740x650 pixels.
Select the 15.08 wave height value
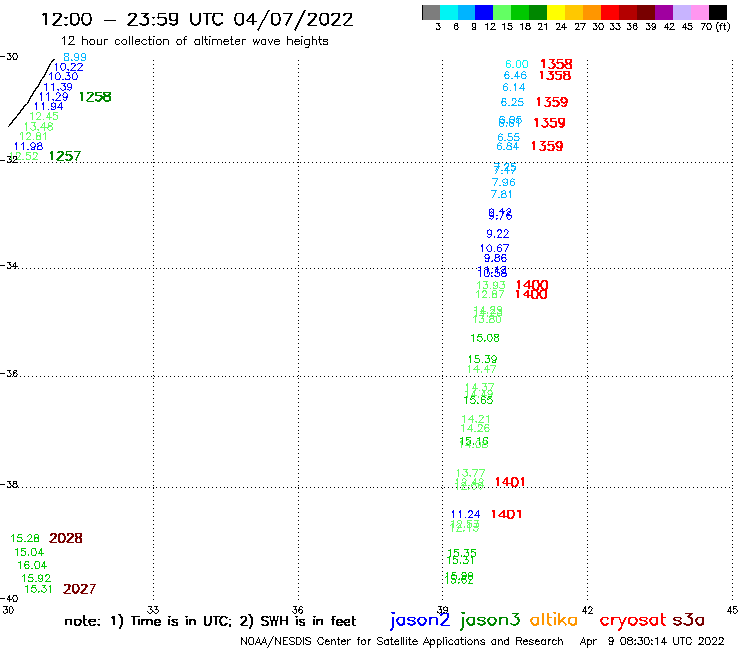tap(485, 338)
